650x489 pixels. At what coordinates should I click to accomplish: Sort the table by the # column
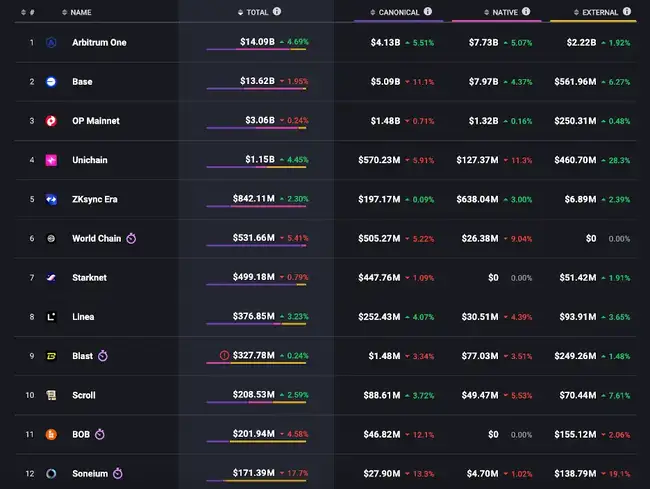[28, 12]
